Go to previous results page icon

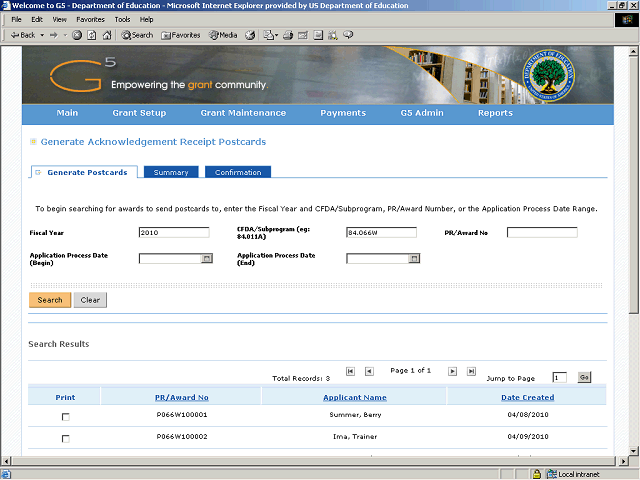click(369, 371)
